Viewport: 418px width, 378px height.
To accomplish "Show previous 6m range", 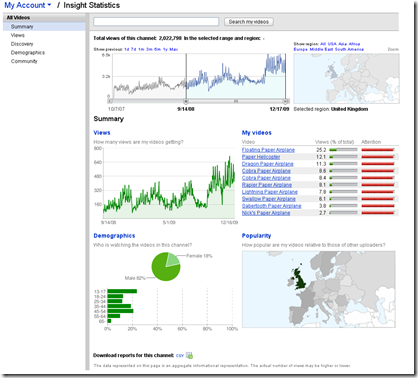I will point(157,49).
